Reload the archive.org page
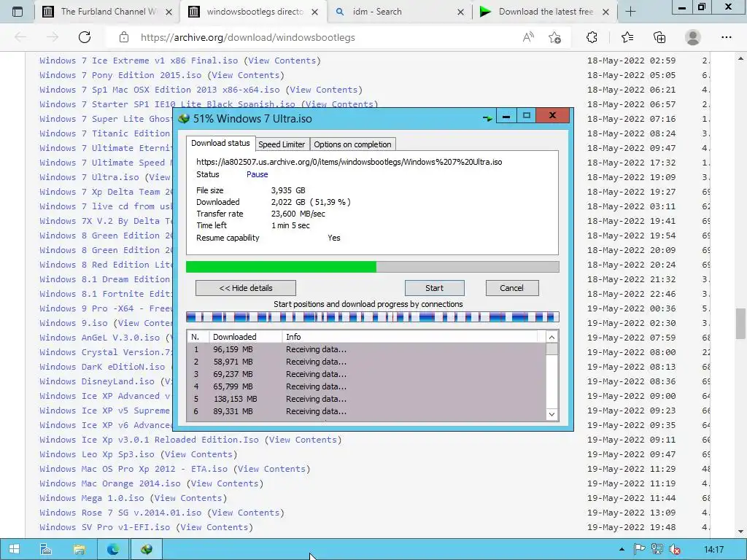Screen dimensions: 747x560 tap(85, 37)
